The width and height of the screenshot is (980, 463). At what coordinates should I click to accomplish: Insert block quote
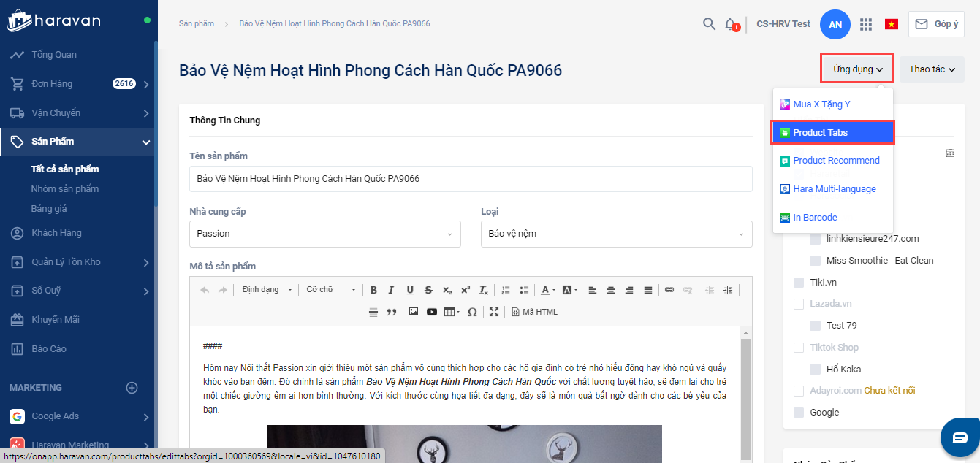[x=392, y=312]
